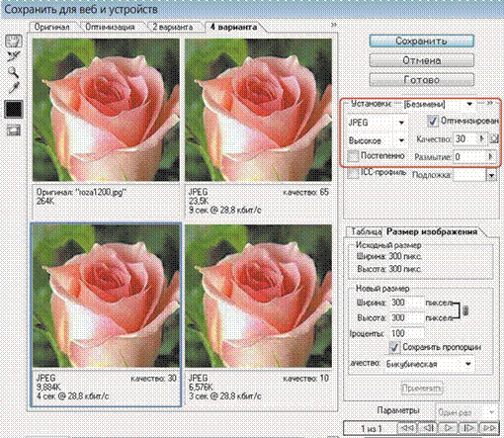Screen dimensions: 504x438
Task: Switch to the 2 варианта tab
Action: pyautogui.click(x=173, y=27)
